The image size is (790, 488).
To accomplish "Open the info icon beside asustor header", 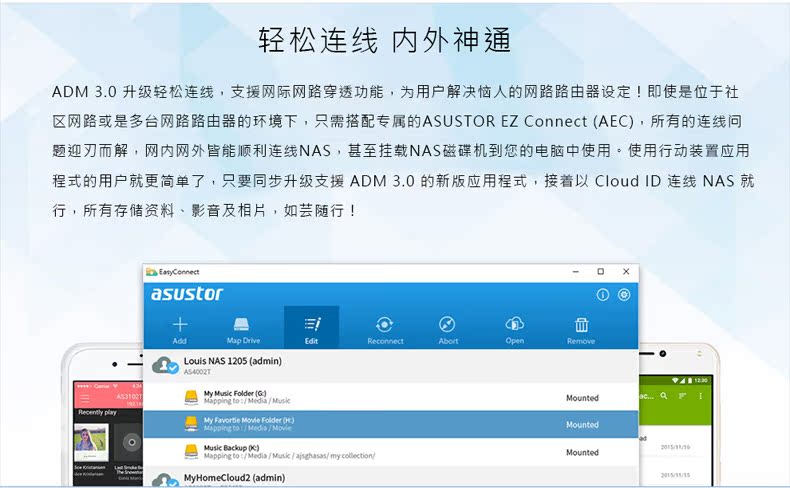I will (x=603, y=295).
